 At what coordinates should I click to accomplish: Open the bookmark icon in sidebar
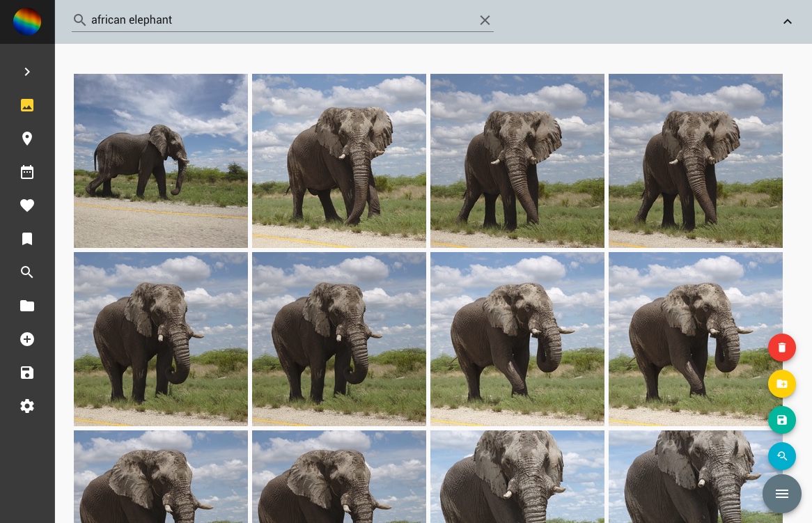[x=27, y=239]
